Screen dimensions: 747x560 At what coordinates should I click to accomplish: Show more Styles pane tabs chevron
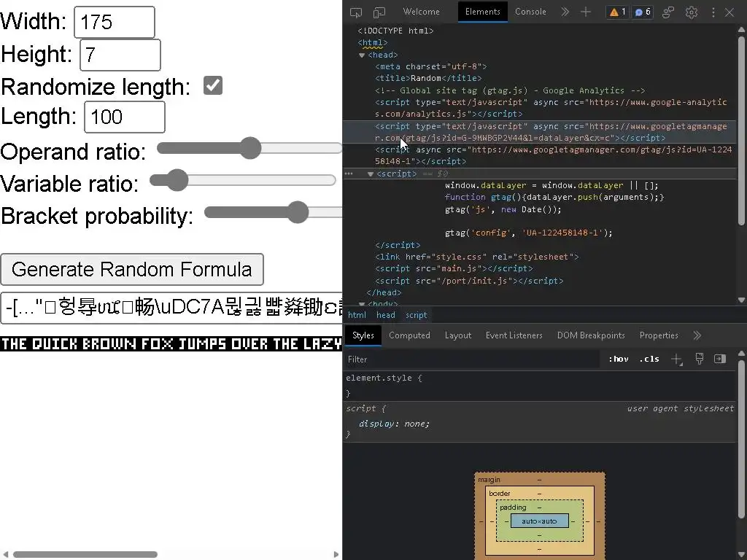(697, 335)
